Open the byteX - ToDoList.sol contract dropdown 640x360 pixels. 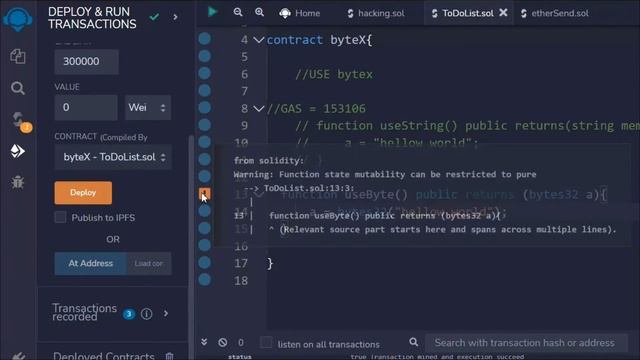[x=113, y=157]
